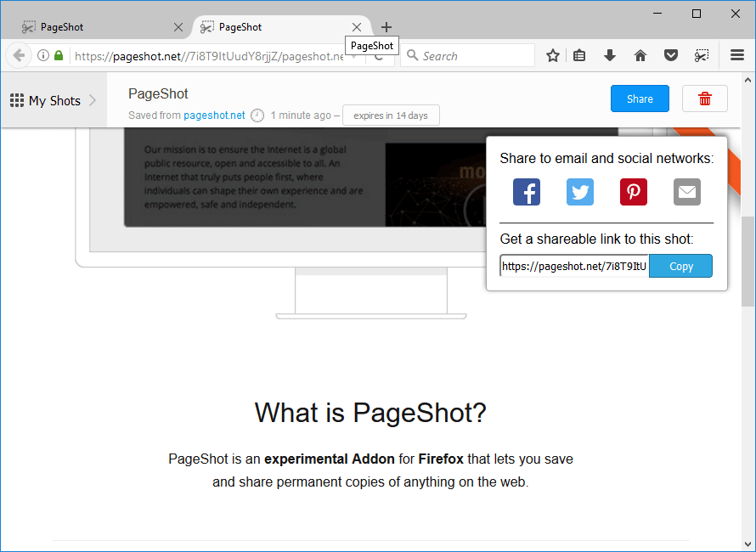Click the blue Share button
The image size is (756, 552).
pyautogui.click(x=640, y=98)
